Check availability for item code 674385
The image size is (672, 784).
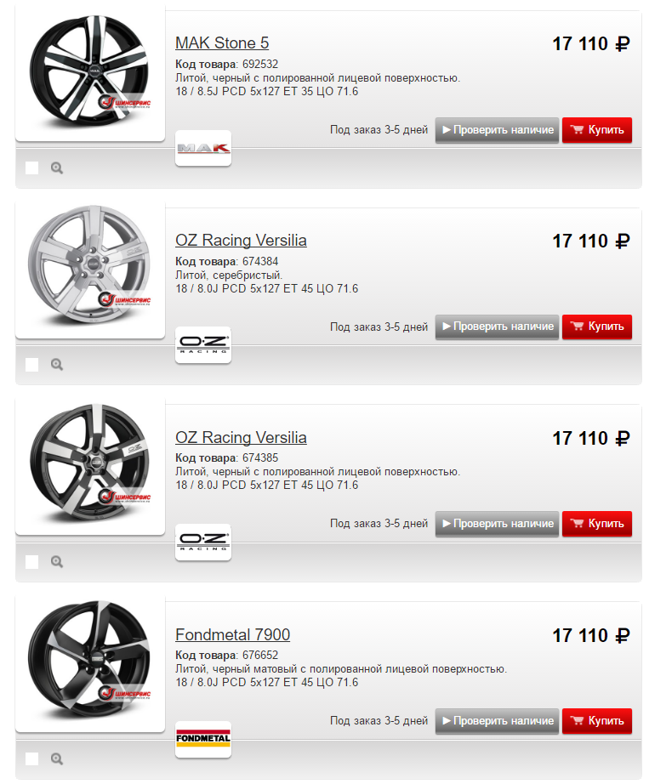497,524
